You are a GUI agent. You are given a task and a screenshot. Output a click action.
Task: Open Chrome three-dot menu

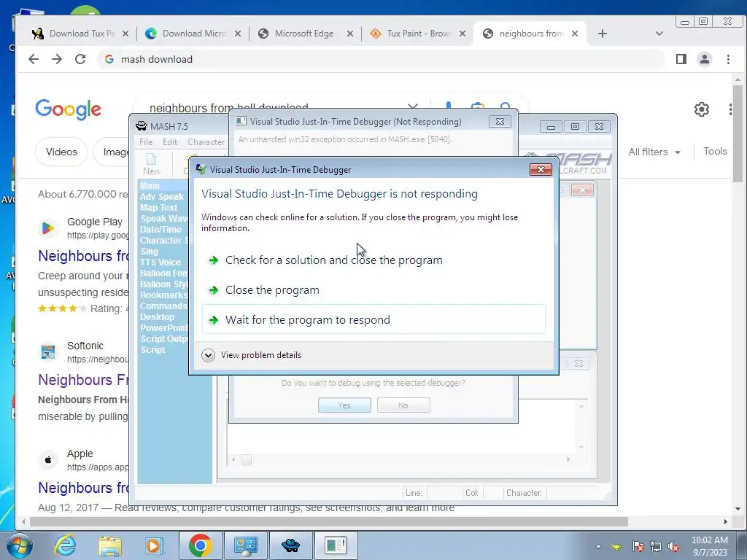pyautogui.click(x=728, y=59)
